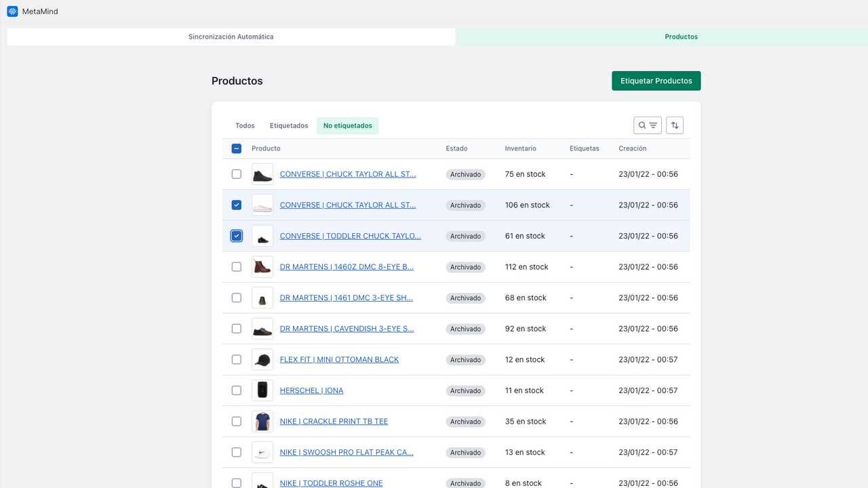Open the Dr Martens 1461 DMC 3-Eye link
The height and width of the screenshot is (488, 868).
[347, 298]
